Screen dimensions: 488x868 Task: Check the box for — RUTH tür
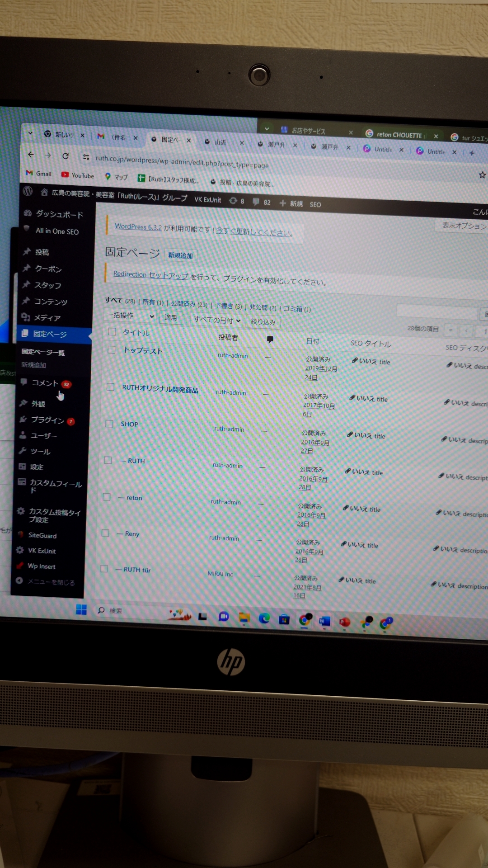click(x=104, y=568)
